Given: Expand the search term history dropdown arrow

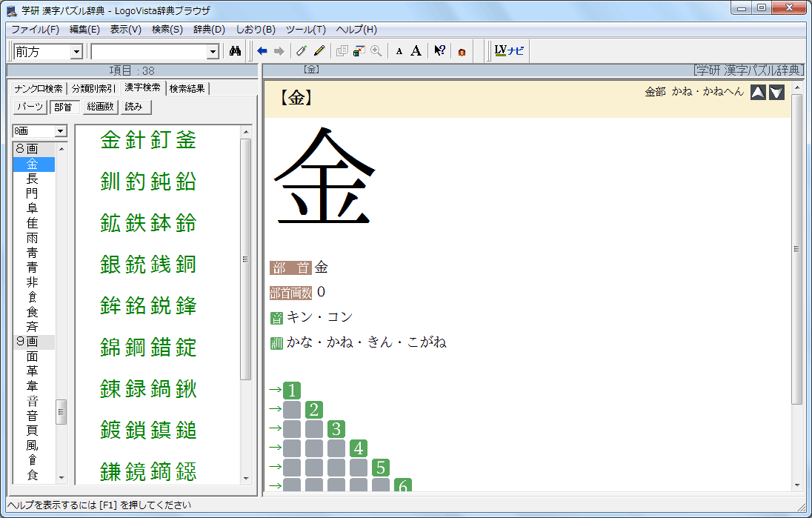Looking at the screenshot, I should 213,51.
